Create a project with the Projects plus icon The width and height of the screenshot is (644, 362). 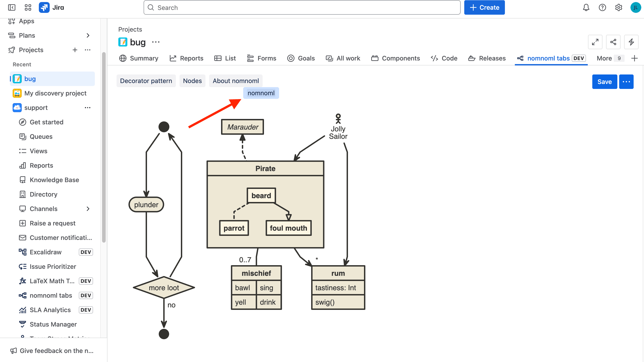pyautogui.click(x=75, y=50)
